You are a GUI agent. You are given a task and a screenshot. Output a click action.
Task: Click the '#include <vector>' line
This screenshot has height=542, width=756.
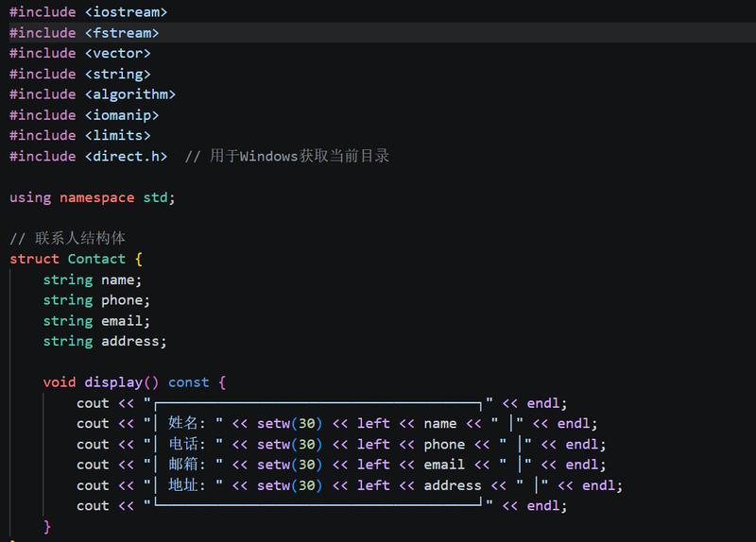coord(80,53)
